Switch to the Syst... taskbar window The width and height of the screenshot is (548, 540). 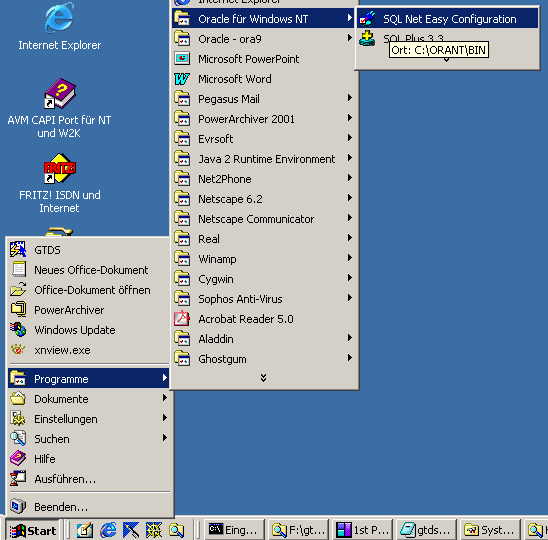(x=490, y=530)
